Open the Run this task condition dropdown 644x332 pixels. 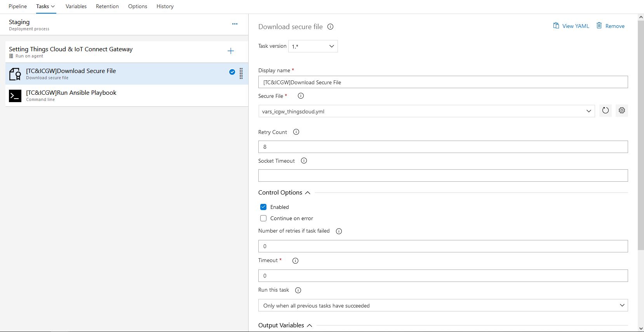[443, 305]
